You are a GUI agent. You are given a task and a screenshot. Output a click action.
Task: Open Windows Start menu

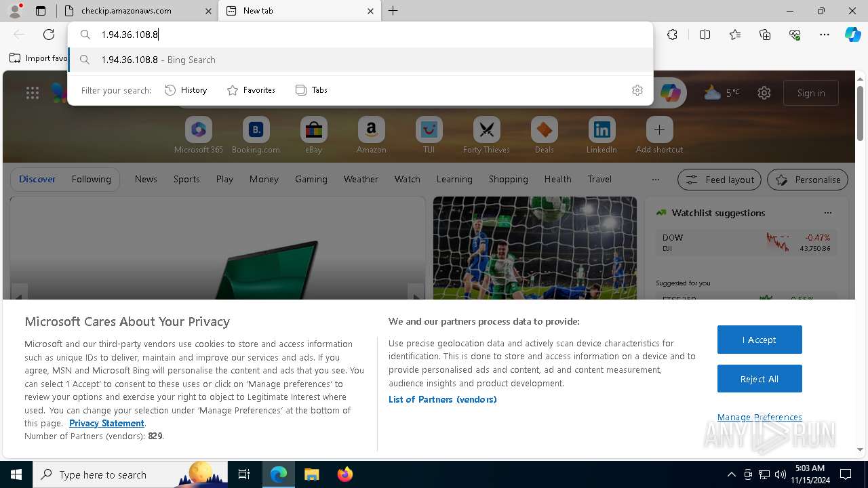16,474
